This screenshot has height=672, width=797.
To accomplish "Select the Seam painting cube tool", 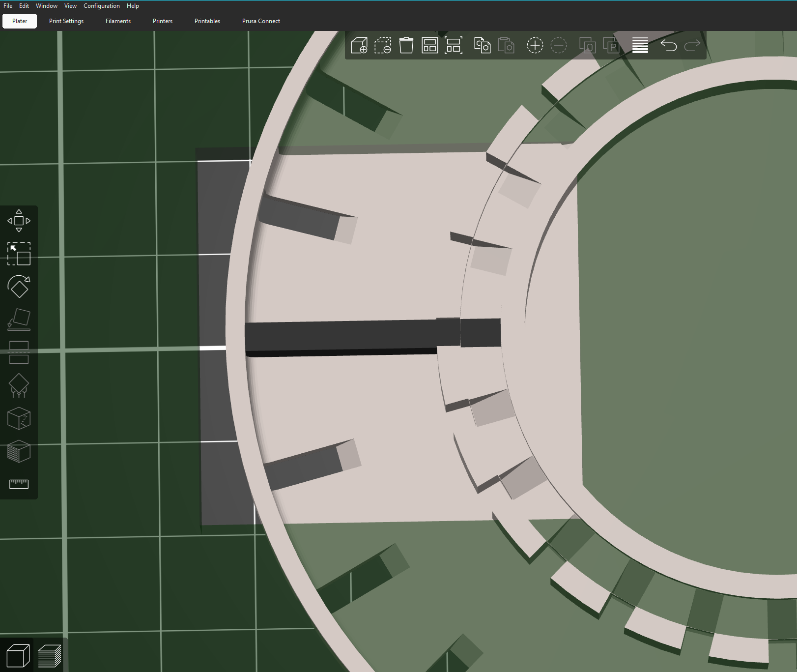I will pyautogui.click(x=19, y=418).
